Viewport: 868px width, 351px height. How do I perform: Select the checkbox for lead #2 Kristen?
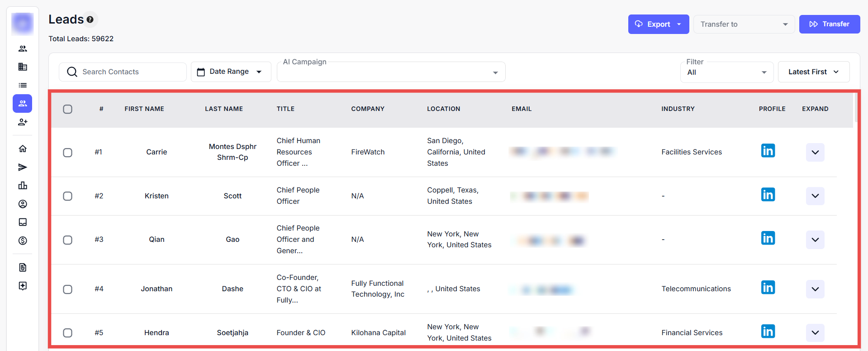(x=68, y=196)
